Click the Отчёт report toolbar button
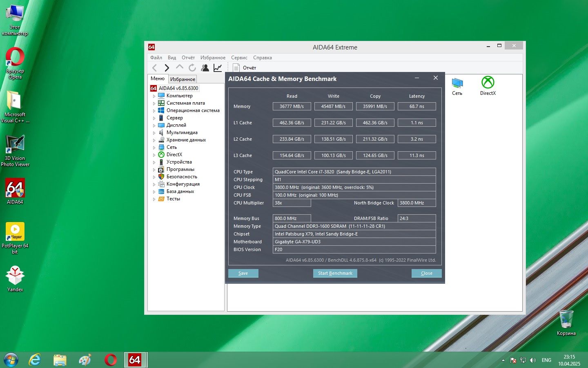This screenshot has height=368, width=588. pos(244,68)
